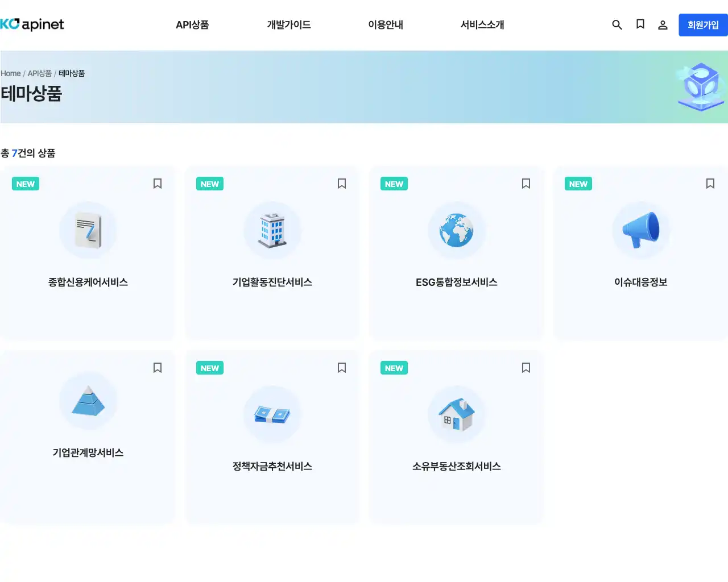Click the bookmark icon in the top navigation
Image resolution: width=728 pixels, height=582 pixels.
640,24
